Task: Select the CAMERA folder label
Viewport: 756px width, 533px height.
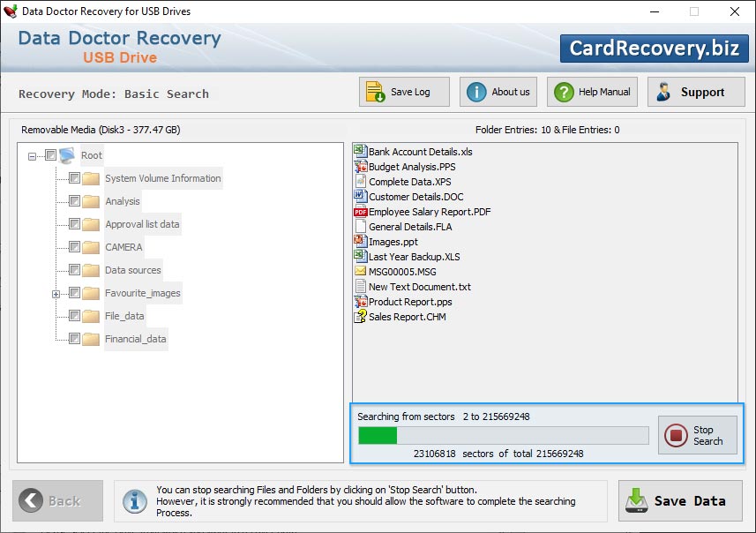Action: coord(124,247)
